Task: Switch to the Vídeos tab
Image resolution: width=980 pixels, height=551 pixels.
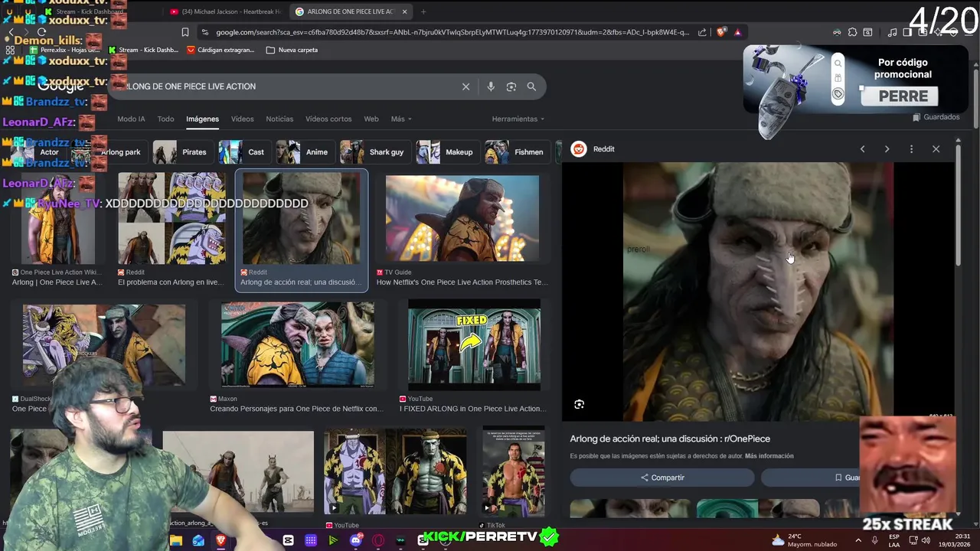Action: coord(242,119)
